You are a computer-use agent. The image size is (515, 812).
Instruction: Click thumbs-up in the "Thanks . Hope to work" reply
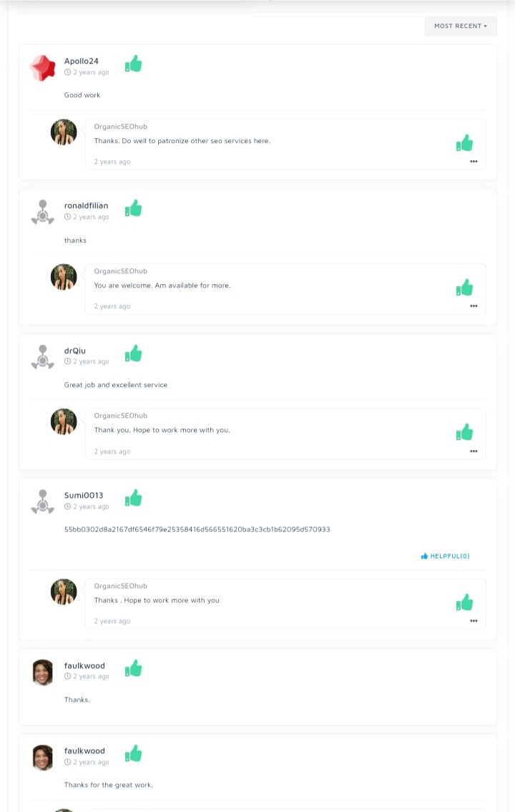465,602
